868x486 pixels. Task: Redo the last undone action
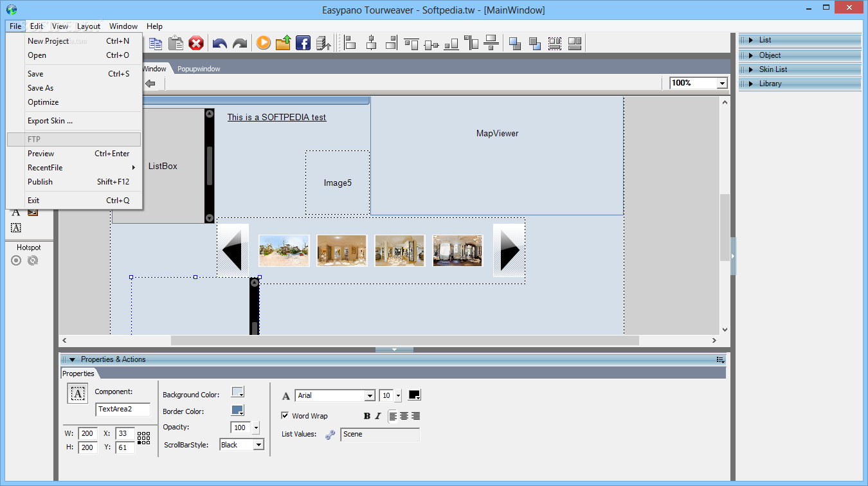(240, 43)
